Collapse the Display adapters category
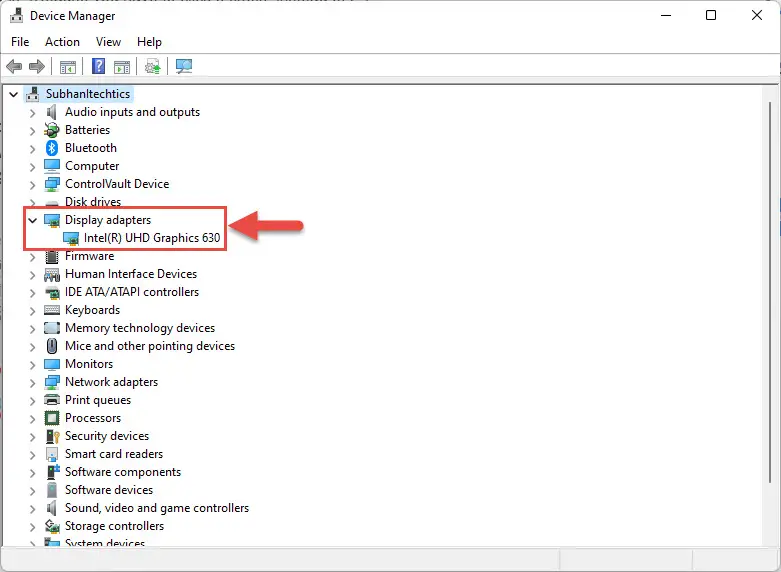Image resolution: width=781 pixels, height=572 pixels. 32,220
